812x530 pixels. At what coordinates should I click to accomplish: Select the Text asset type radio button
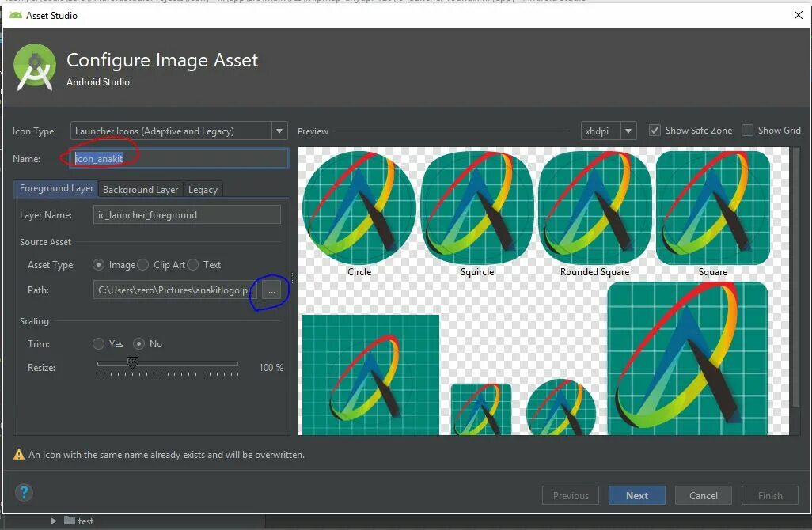[192, 264]
